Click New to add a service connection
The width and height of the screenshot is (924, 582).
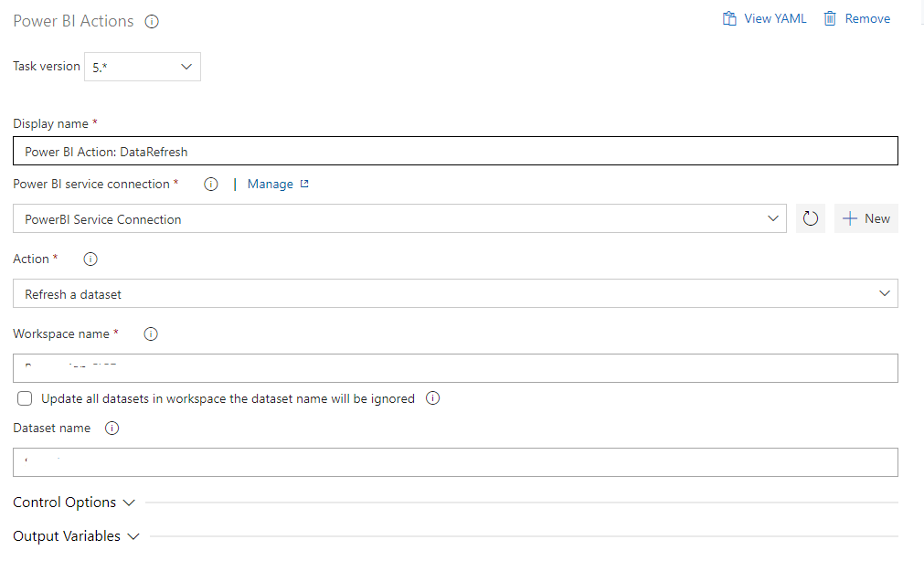[866, 218]
